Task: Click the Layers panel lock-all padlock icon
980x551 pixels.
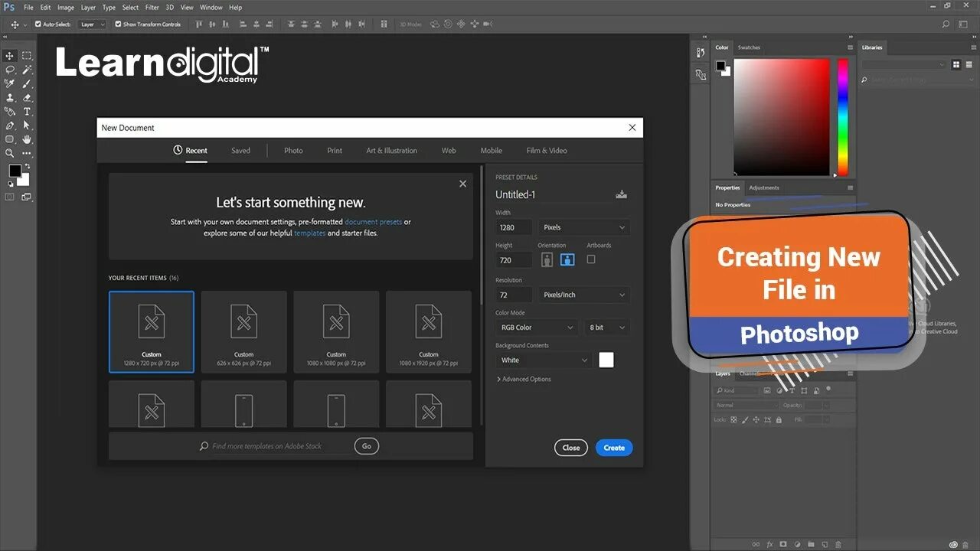Action: click(779, 420)
